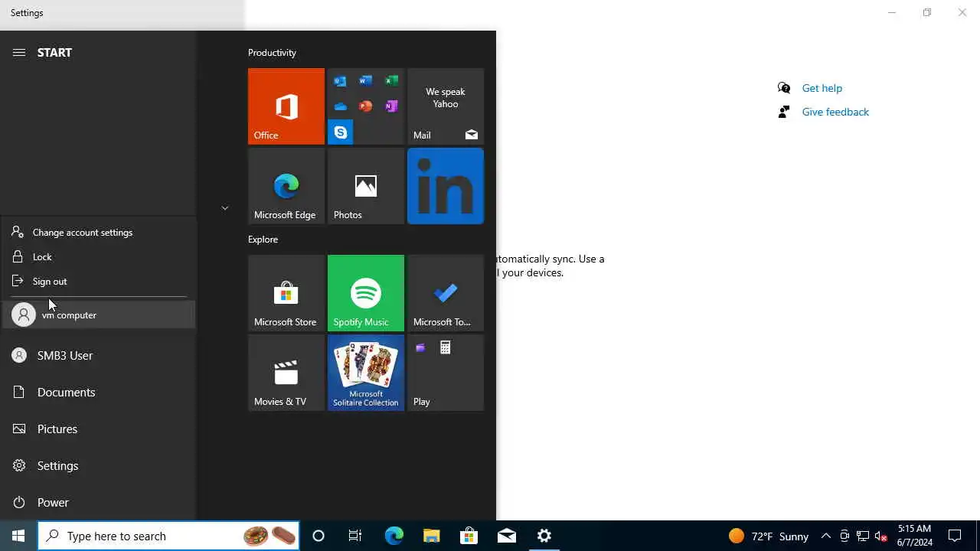Open the Mail tile
Viewport: 980px width, 551px height.
pos(446,106)
